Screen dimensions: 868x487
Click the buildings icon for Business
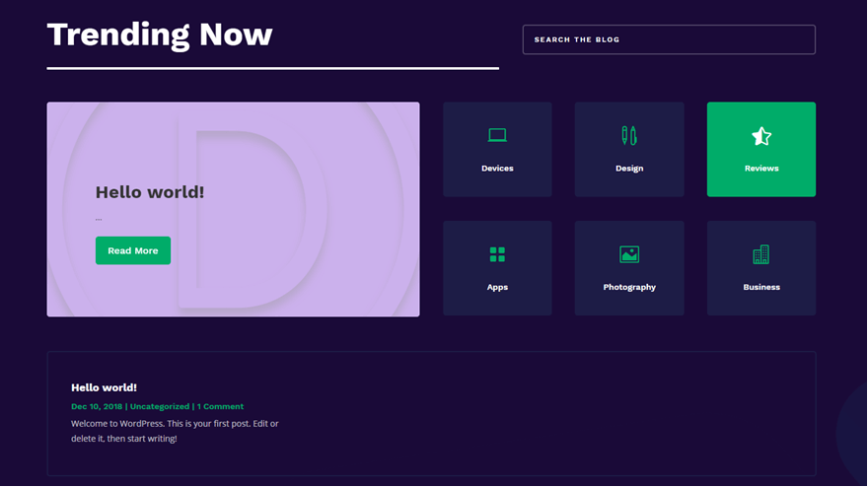761,254
